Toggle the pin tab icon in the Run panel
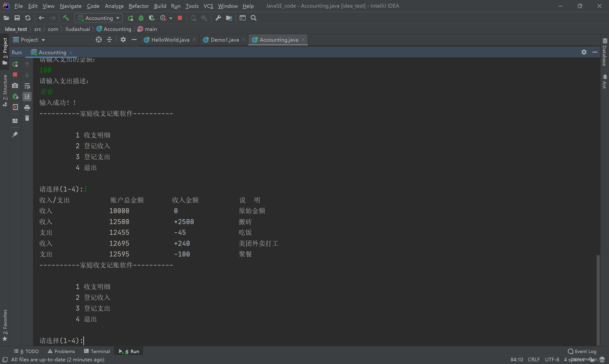The height and width of the screenshot is (364, 609). click(x=15, y=134)
